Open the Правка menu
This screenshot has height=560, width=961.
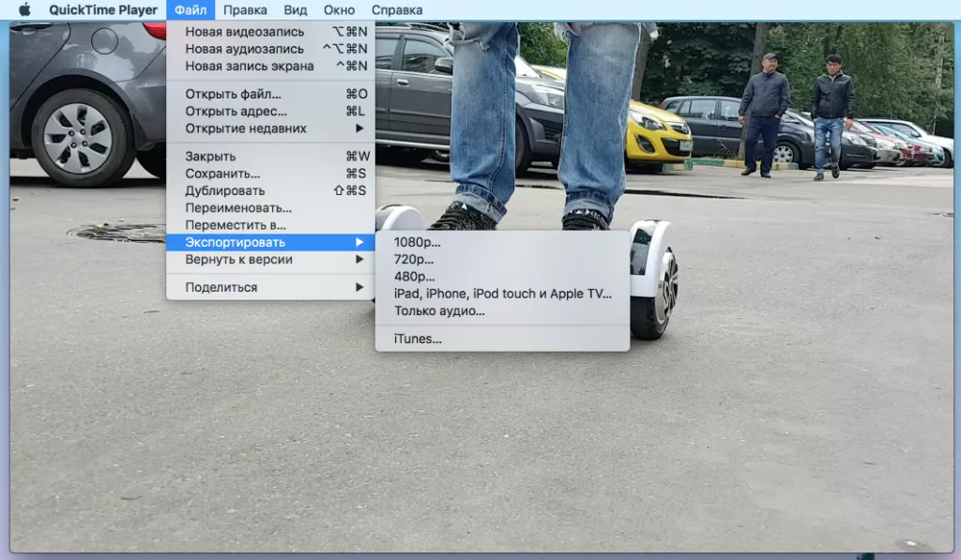coord(245,10)
